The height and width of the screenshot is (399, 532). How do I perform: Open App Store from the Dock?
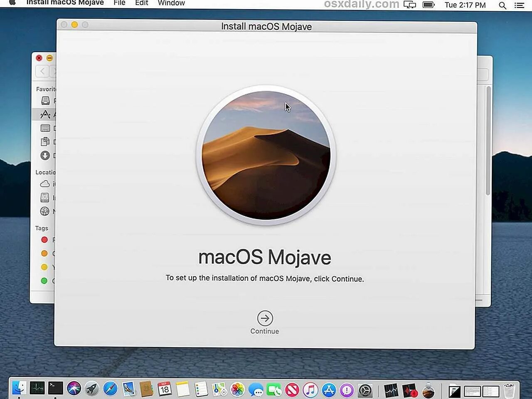pyautogui.click(x=329, y=390)
